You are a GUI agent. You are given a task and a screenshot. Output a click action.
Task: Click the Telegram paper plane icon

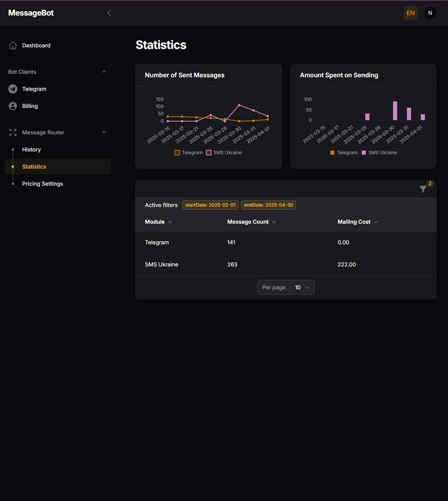point(13,89)
